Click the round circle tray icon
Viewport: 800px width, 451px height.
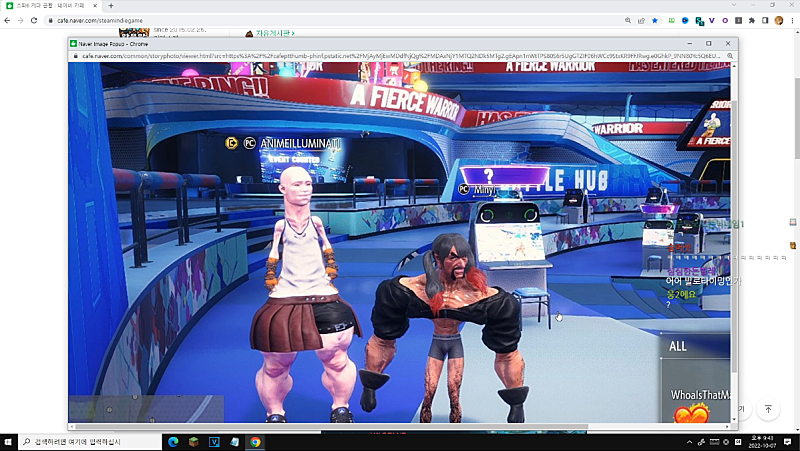726,442
